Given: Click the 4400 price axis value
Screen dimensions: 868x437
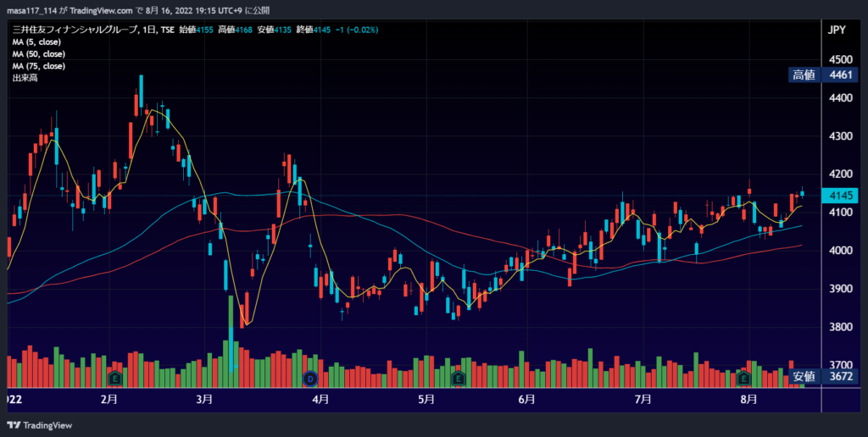Looking at the screenshot, I should click(x=840, y=98).
